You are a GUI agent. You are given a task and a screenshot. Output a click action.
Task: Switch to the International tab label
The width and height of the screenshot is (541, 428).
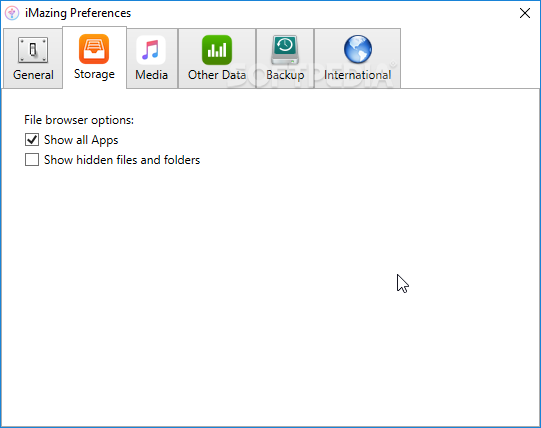357,75
